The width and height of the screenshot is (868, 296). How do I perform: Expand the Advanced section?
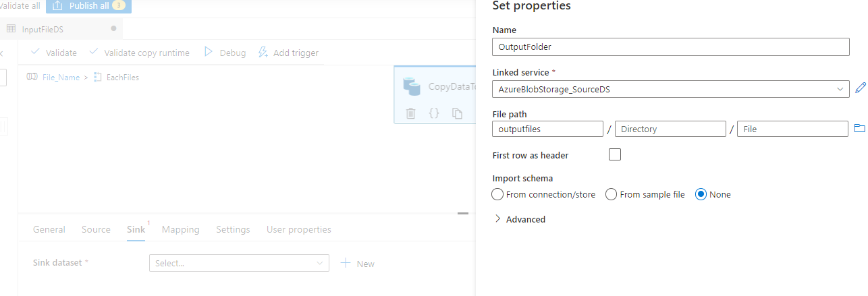click(520, 219)
